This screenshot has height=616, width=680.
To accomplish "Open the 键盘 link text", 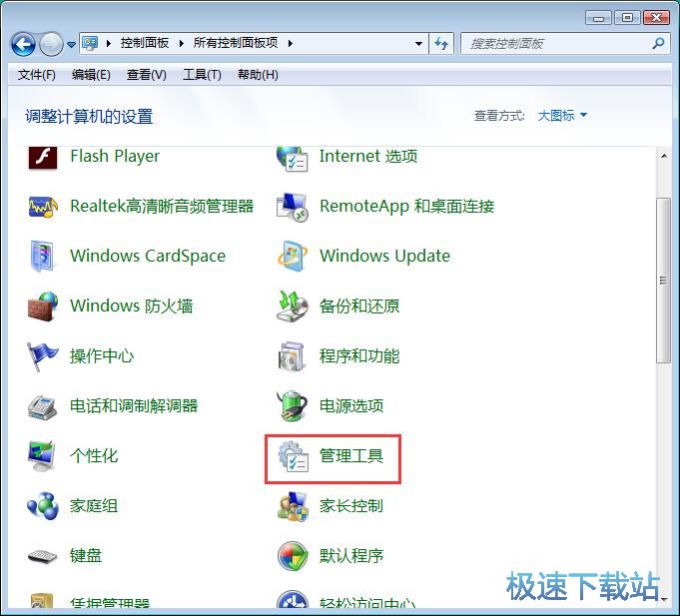I will [86, 556].
